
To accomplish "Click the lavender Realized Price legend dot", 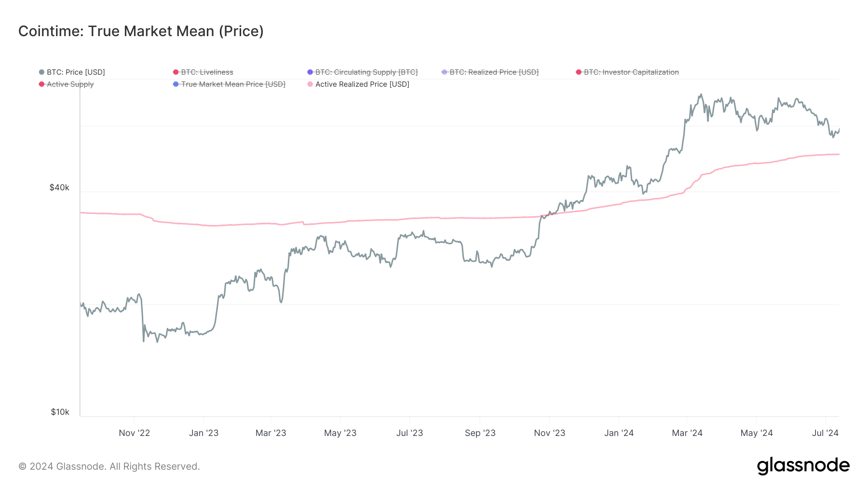I will pyautogui.click(x=445, y=72).
